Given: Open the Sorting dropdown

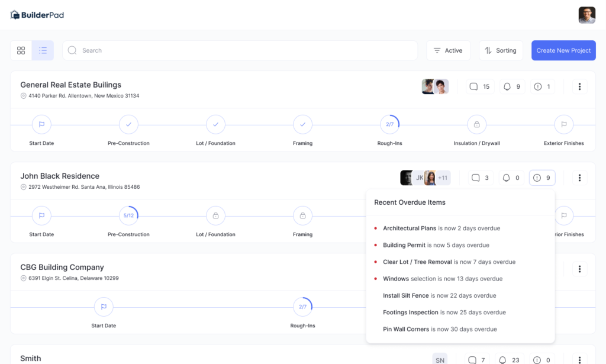Looking at the screenshot, I should click(501, 50).
